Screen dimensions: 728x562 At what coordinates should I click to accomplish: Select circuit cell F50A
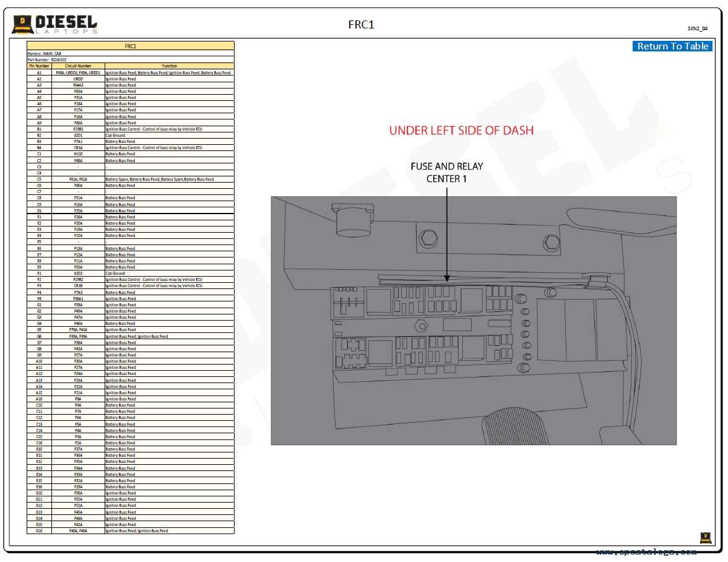[78, 267]
